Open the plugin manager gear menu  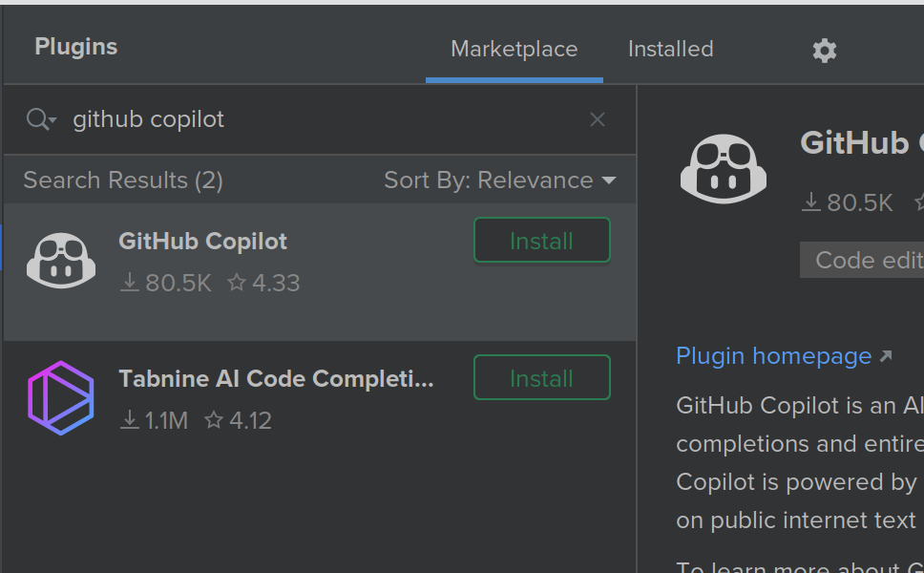pyautogui.click(x=824, y=51)
